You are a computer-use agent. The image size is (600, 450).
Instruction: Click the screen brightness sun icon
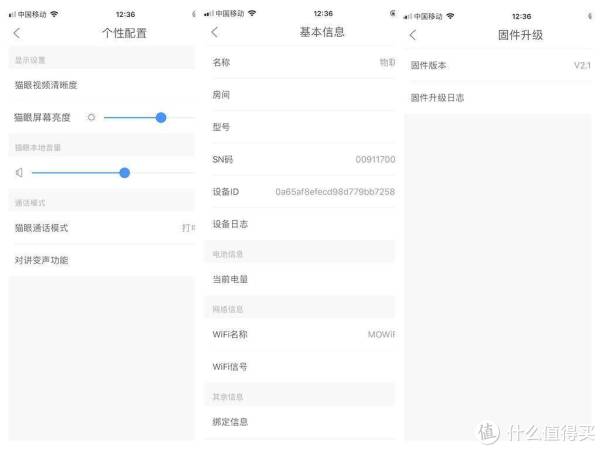pos(91,117)
